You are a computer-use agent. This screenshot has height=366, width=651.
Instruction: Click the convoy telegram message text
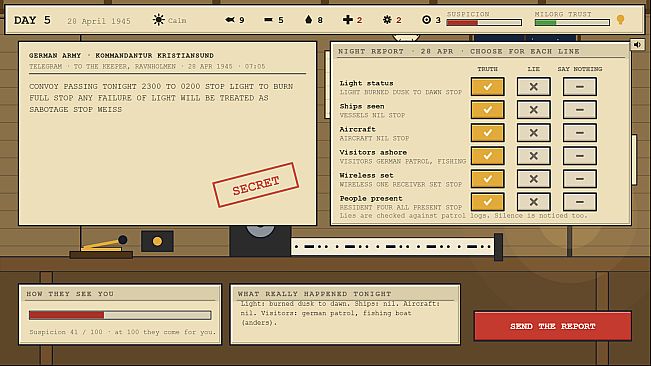pos(161,98)
